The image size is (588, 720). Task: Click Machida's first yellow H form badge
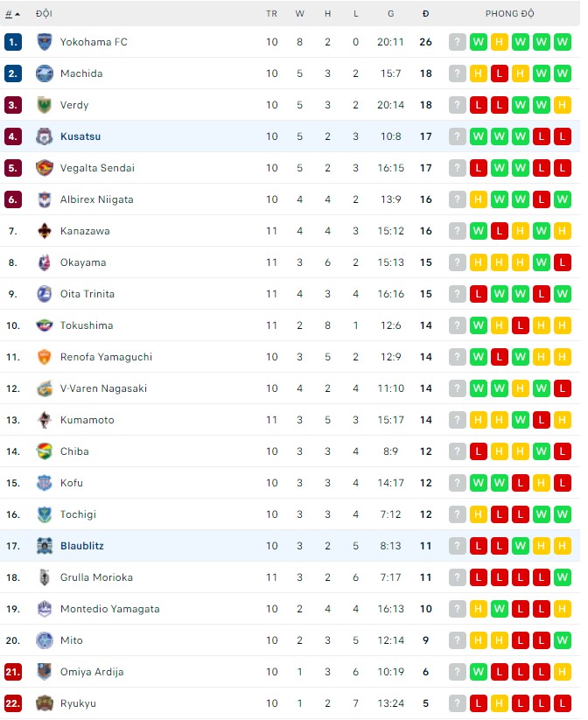click(x=479, y=73)
